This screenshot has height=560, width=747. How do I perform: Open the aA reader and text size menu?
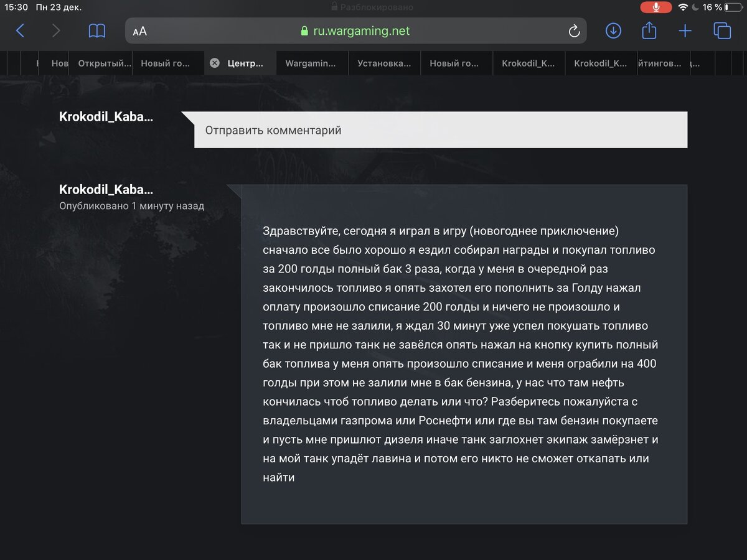(x=139, y=31)
